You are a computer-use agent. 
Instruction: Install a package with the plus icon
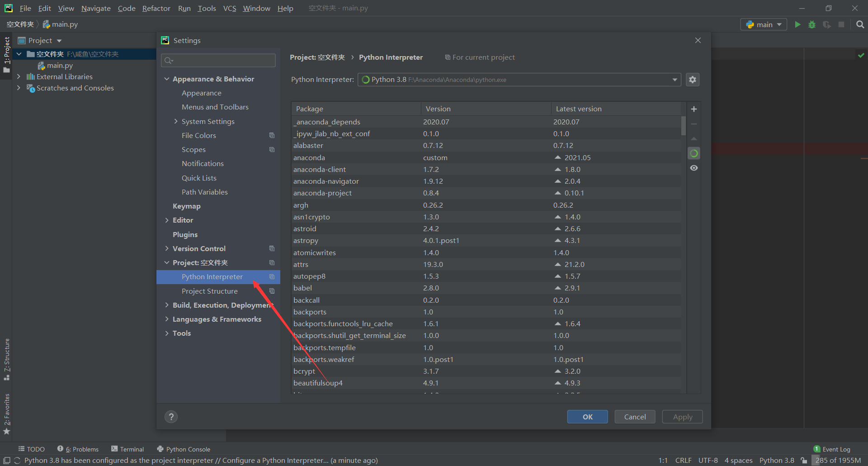[694, 109]
